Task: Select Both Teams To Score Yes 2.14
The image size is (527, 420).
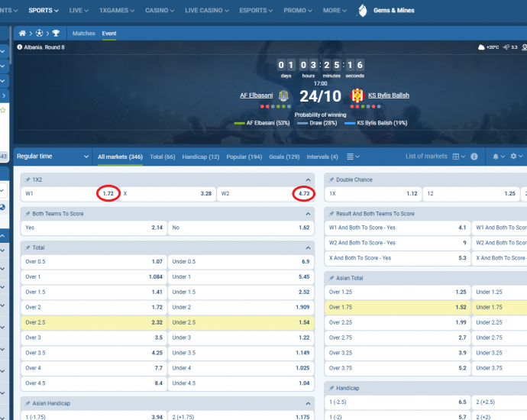Action: [94, 228]
